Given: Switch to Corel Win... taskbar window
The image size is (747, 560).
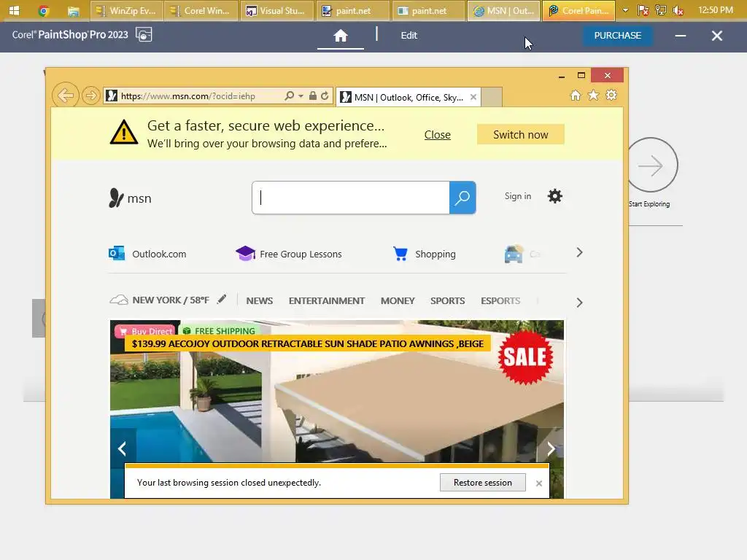Looking at the screenshot, I should pos(201,10).
